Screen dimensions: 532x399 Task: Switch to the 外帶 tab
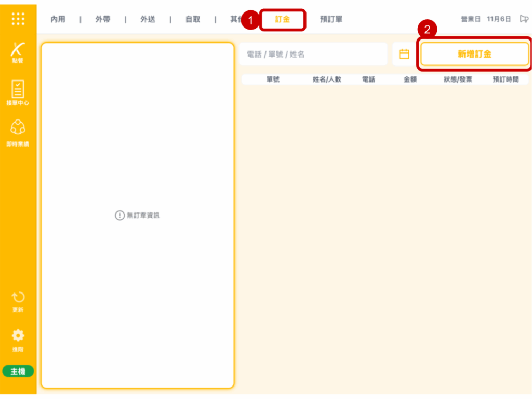(102, 20)
